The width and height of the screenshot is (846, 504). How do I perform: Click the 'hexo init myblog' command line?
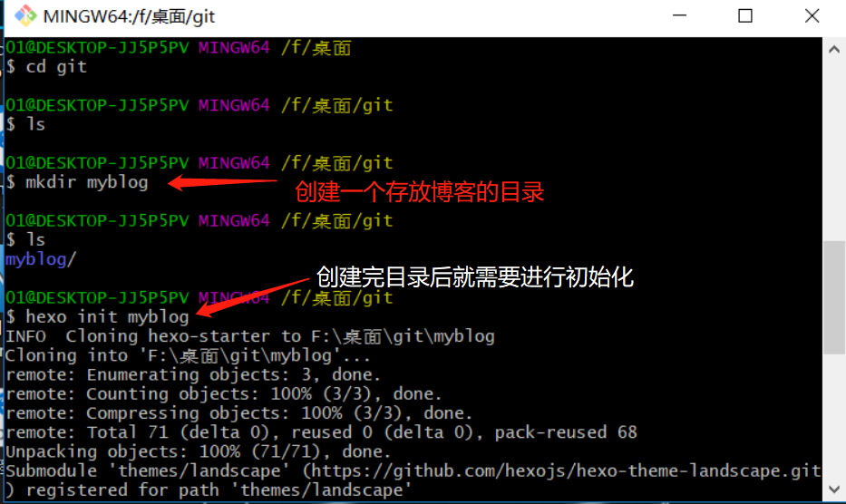pos(97,316)
